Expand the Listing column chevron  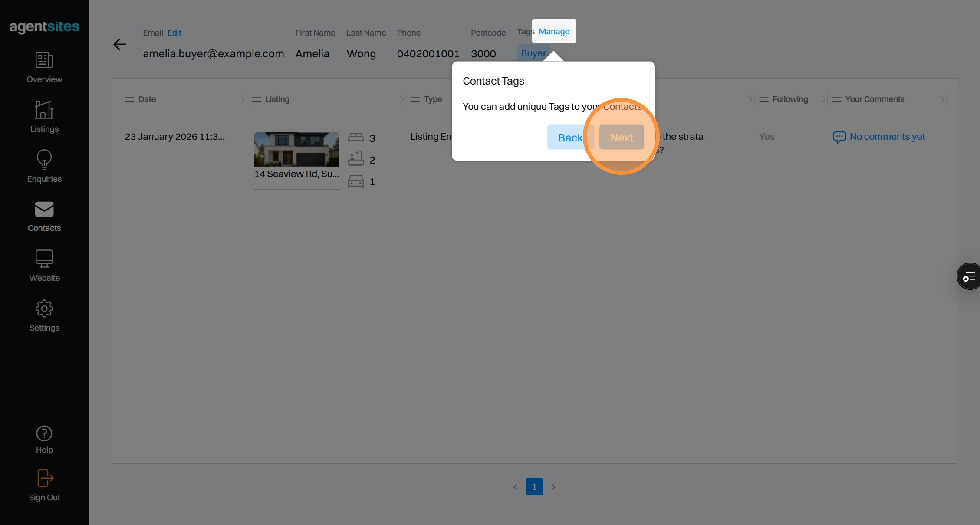tap(401, 99)
